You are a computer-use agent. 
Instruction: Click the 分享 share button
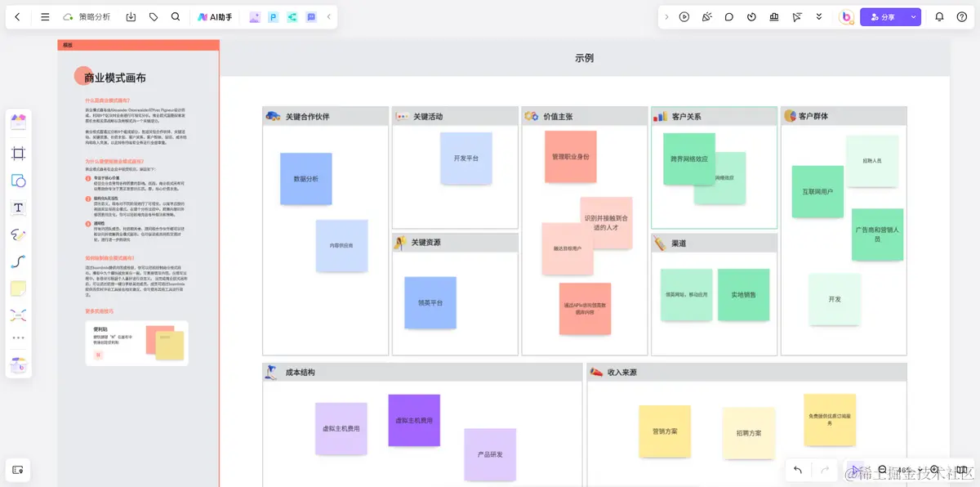coord(887,16)
